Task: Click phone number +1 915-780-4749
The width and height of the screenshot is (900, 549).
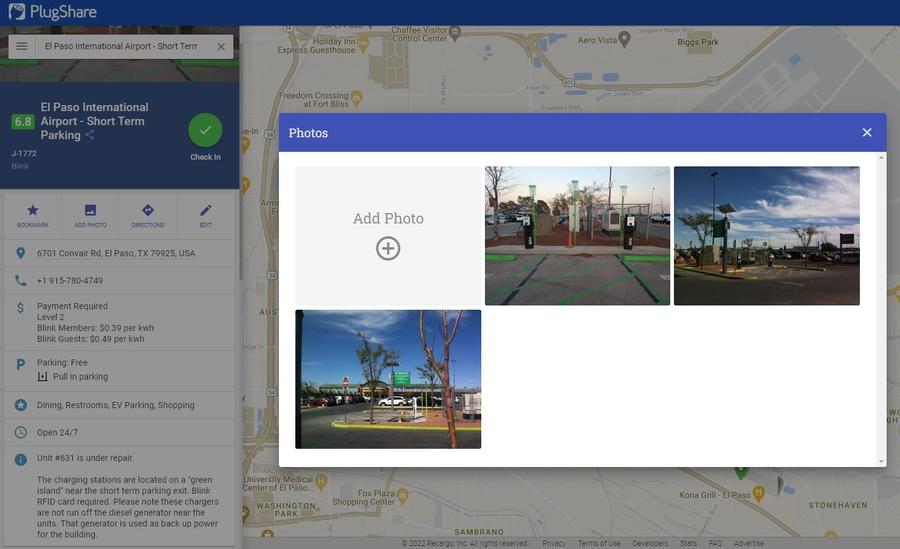Action: (x=70, y=281)
